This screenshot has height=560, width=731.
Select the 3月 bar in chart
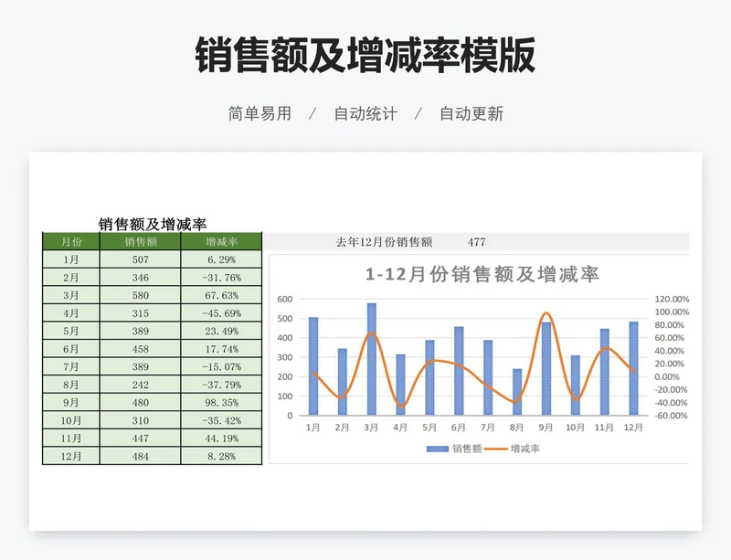click(372, 359)
